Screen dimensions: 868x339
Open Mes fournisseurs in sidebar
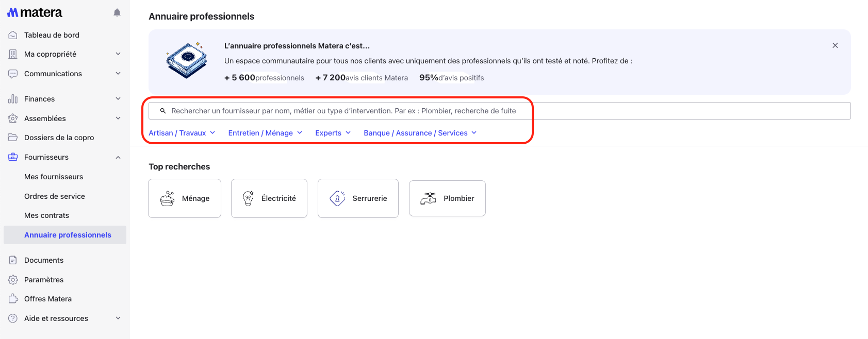coord(54,177)
